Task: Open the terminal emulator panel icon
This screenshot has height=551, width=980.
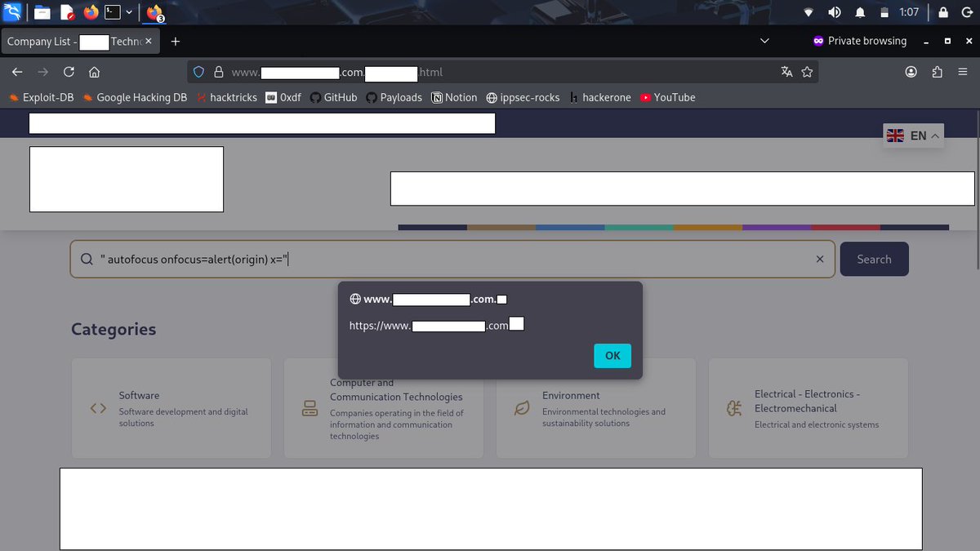Action: point(114,12)
